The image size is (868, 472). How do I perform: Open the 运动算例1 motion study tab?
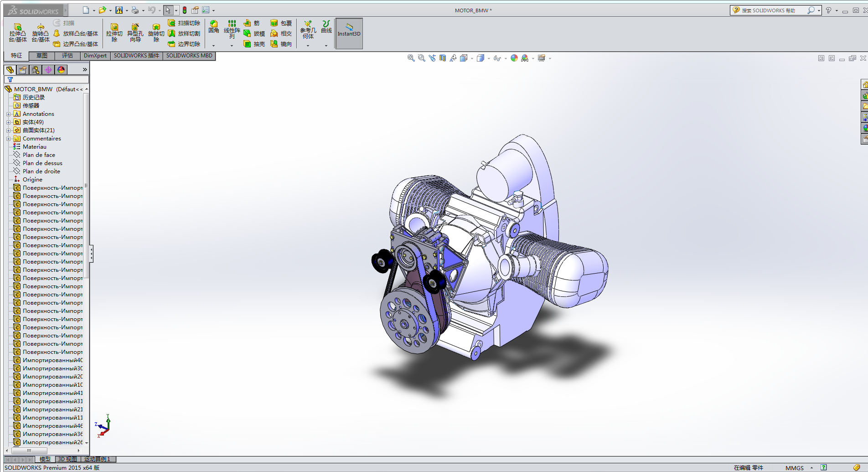(96, 459)
